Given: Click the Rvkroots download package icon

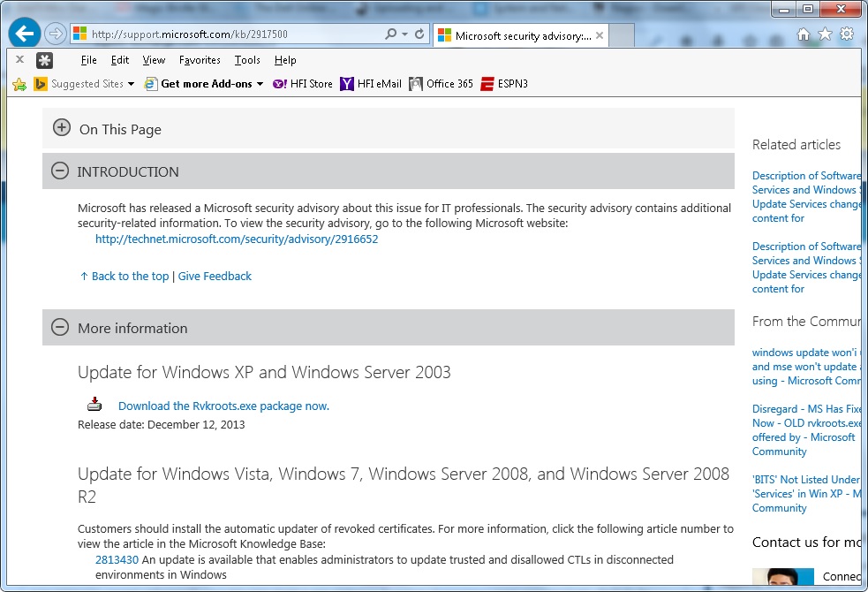Looking at the screenshot, I should (94, 406).
